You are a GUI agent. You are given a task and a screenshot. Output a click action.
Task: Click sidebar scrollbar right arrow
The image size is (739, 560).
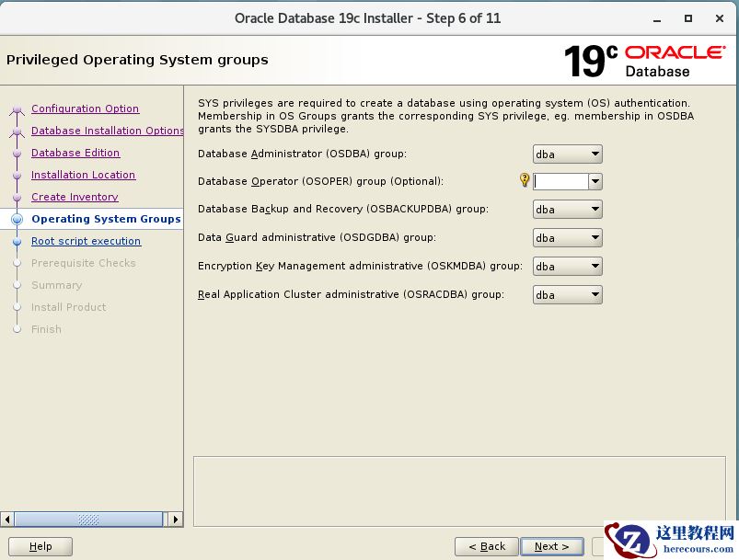click(x=176, y=520)
